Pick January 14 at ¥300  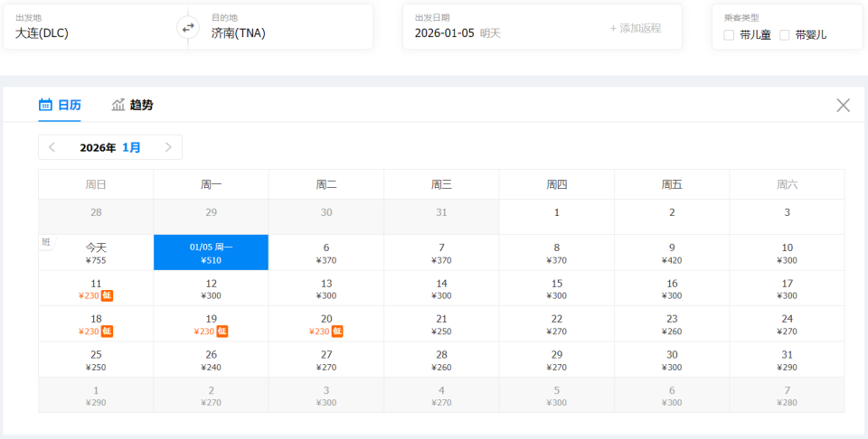[441, 289]
